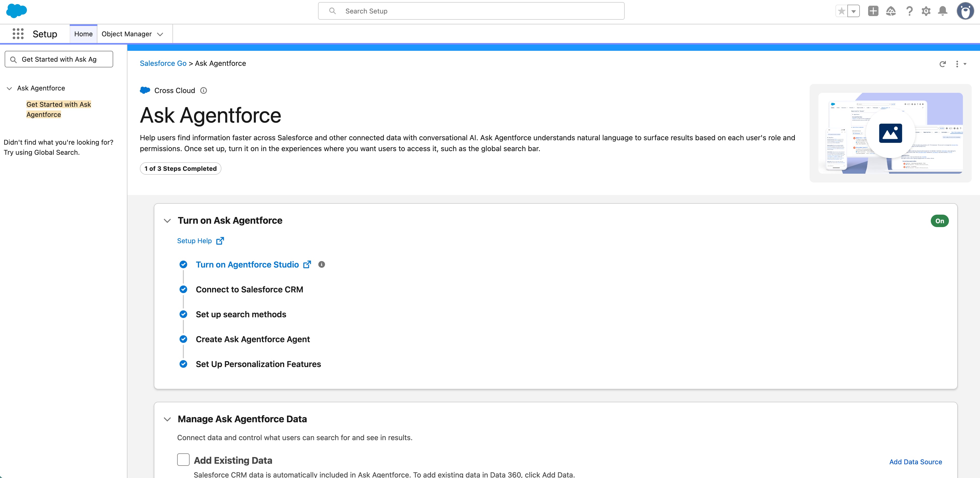The image size is (980, 478).
Task: Click the Search Setup field
Action: tap(471, 11)
